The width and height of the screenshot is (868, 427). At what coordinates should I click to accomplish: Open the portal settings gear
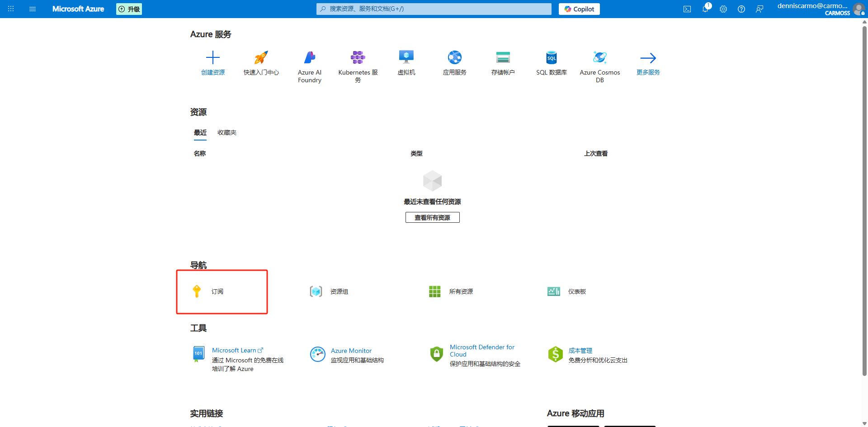coord(723,9)
